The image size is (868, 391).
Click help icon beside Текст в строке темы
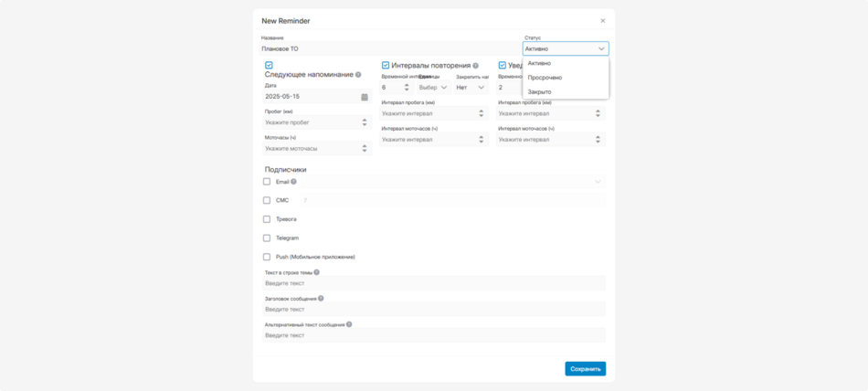click(x=316, y=272)
